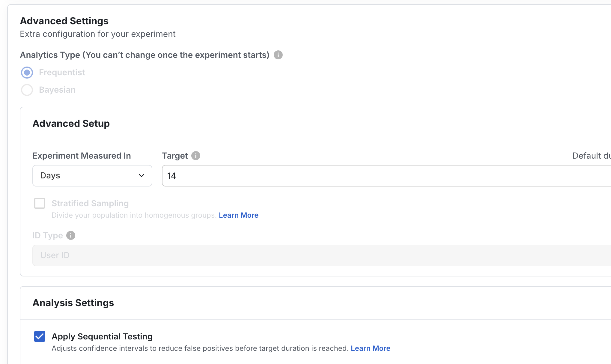The height and width of the screenshot is (364, 611).
Task: Click the selected Days value
Action: tap(50, 176)
